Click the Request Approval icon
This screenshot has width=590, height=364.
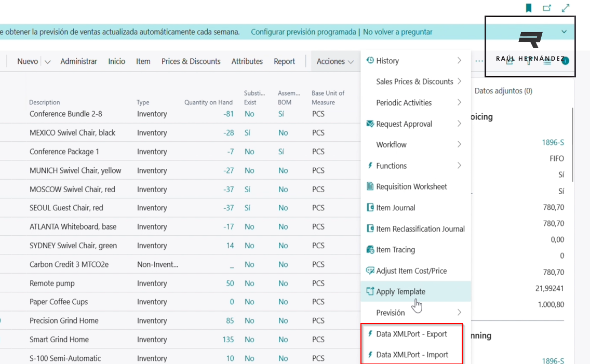[x=370, y=124]
